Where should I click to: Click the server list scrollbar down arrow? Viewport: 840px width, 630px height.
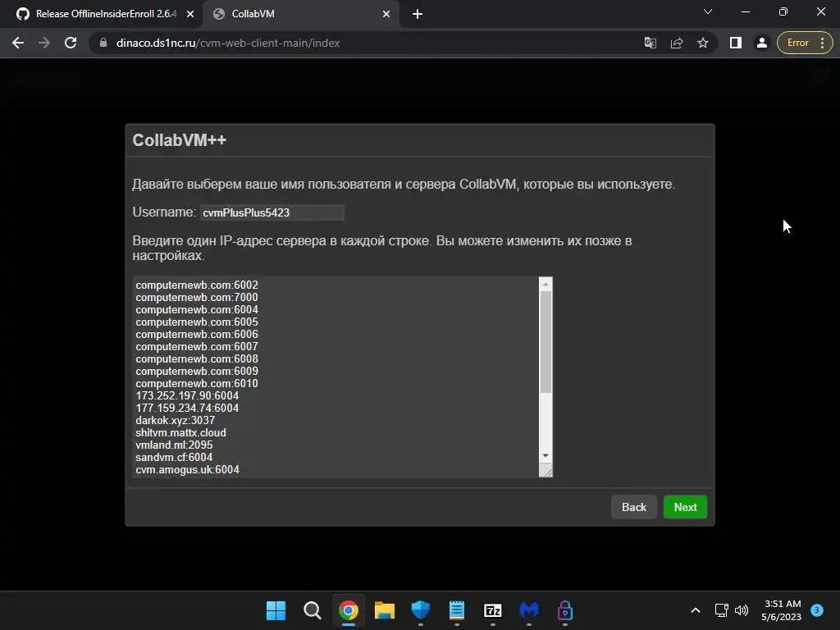pos(546,456)
